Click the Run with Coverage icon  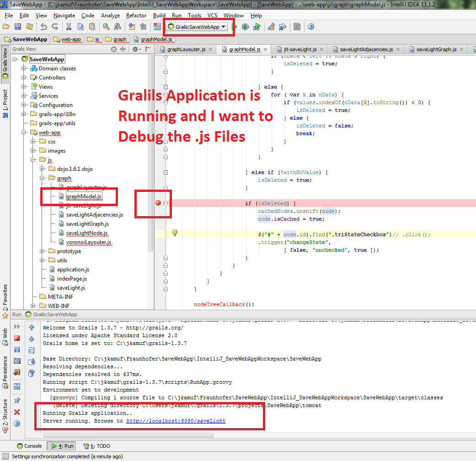point(257,26)
